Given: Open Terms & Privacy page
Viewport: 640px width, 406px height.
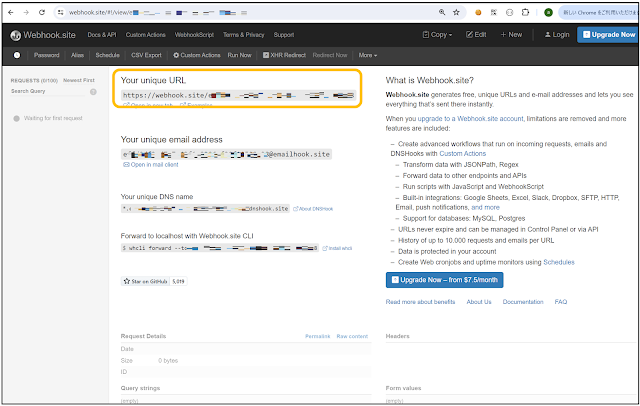Looking at the screenshot, I should (244, 35).
